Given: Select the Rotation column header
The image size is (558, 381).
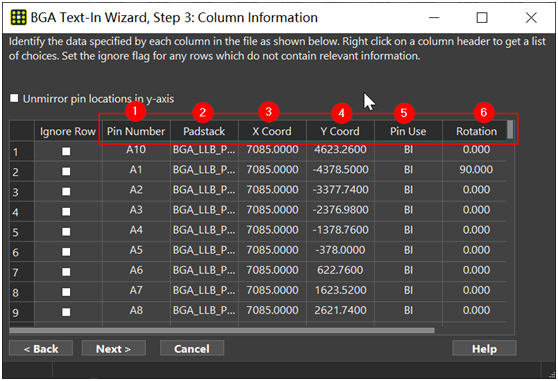Looking at the screenshot, I should pos(476,131).
